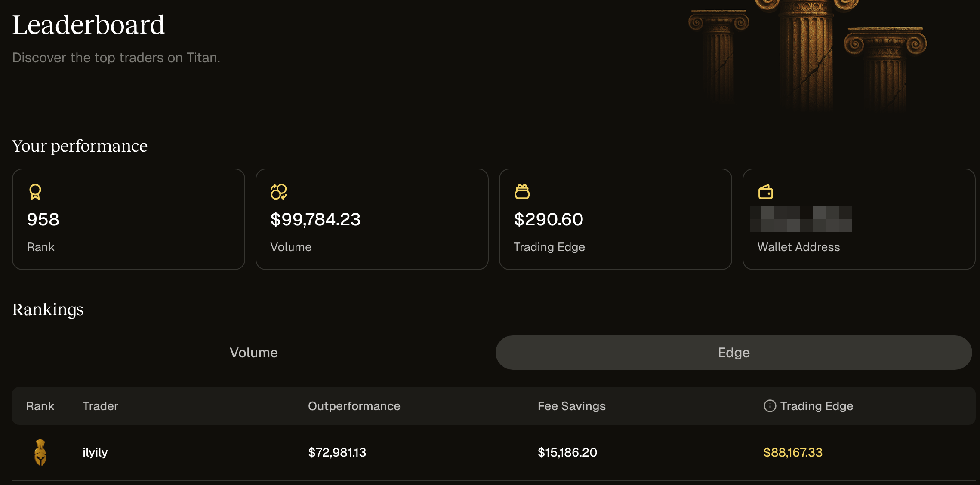The height and width of the screenshot is (485, 980).
Task: Click the blurred wallet address
Action: click(x=801, y=219)
